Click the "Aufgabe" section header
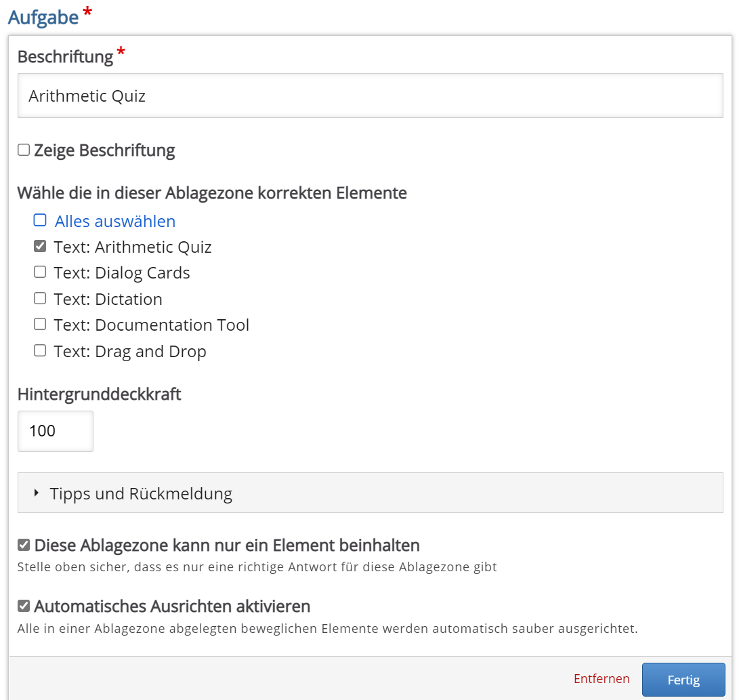Image resolution: width=739 pixels, height=700 pixels. click(x=42, y=16)
